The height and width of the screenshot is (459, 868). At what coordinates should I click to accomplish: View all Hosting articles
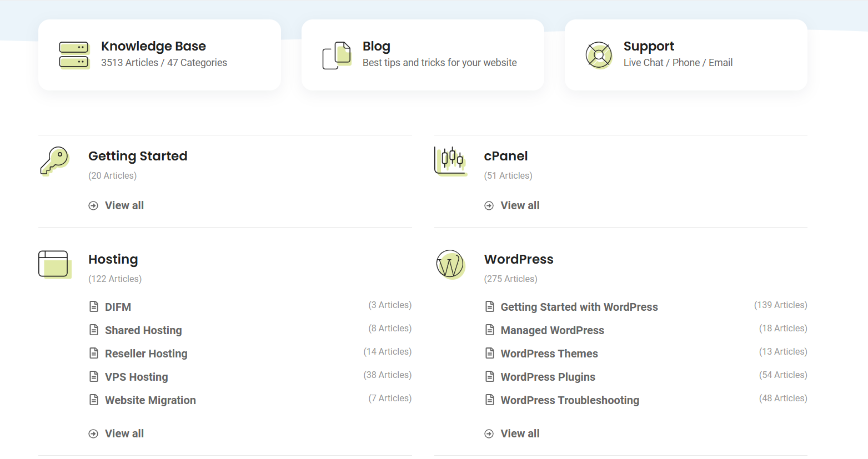pos(124,433)
